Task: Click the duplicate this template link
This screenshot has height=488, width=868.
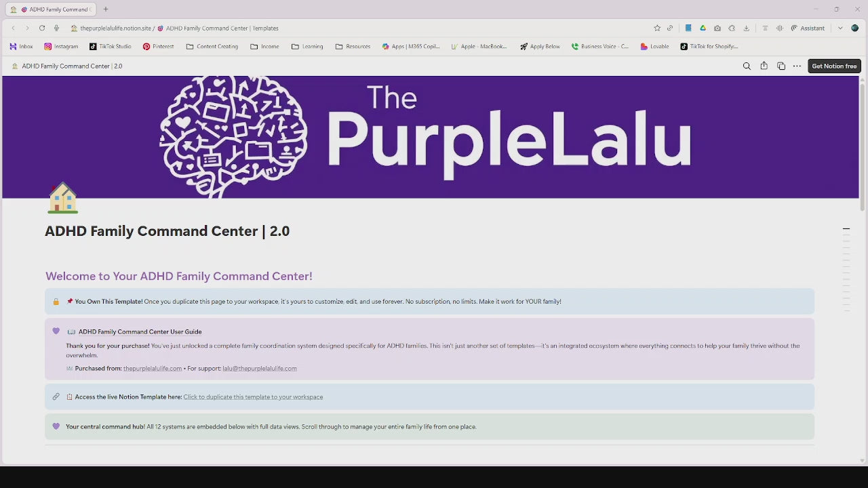Action: tap(253, 397)
